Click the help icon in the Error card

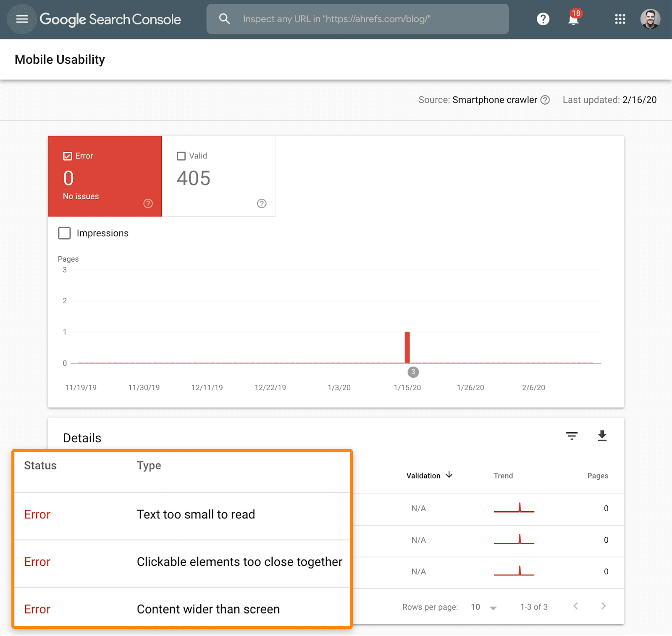pos(148,204)
